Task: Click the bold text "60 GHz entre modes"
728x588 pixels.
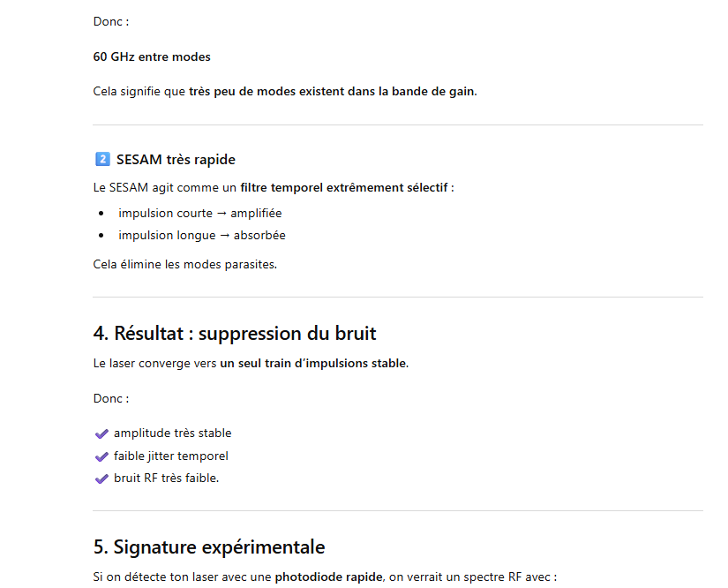Action: point(152,57)
